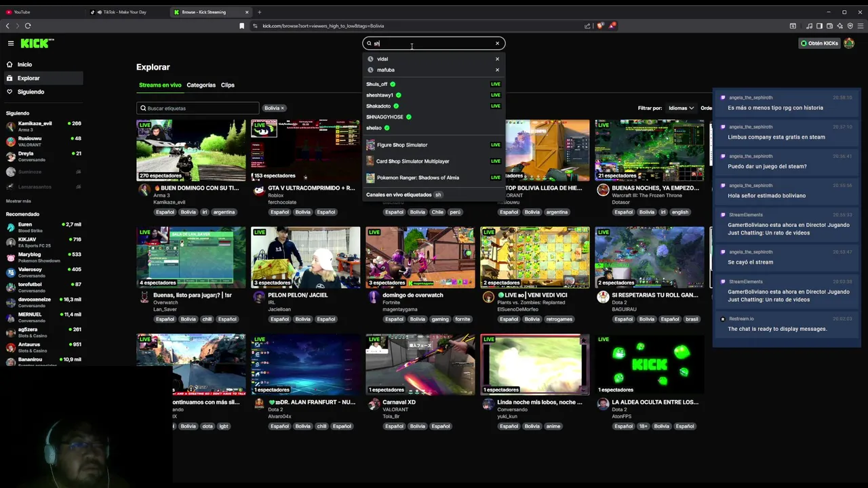Open the sheshtawy1 channel suggestion

pyautogui.click(x=433, y=95)
